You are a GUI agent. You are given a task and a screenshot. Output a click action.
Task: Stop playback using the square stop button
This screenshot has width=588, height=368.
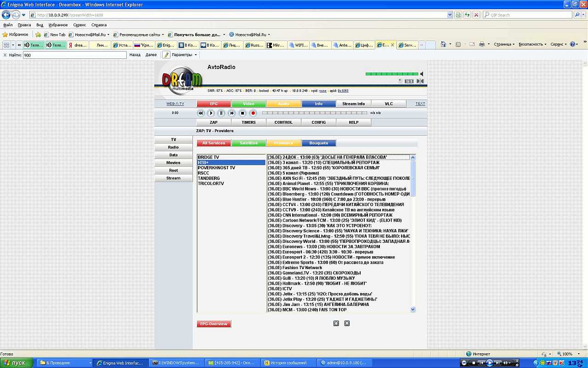[x=243, y=113]
